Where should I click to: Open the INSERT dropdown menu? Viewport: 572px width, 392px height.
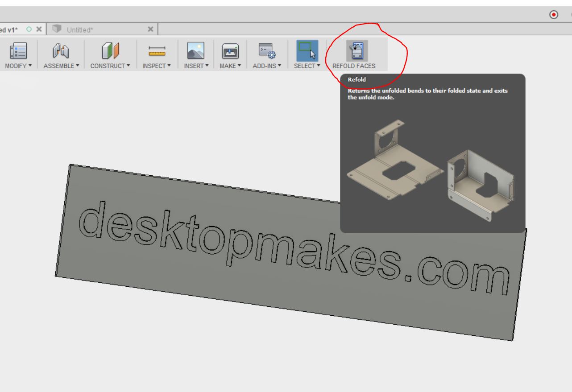click(x=195, y=66)
